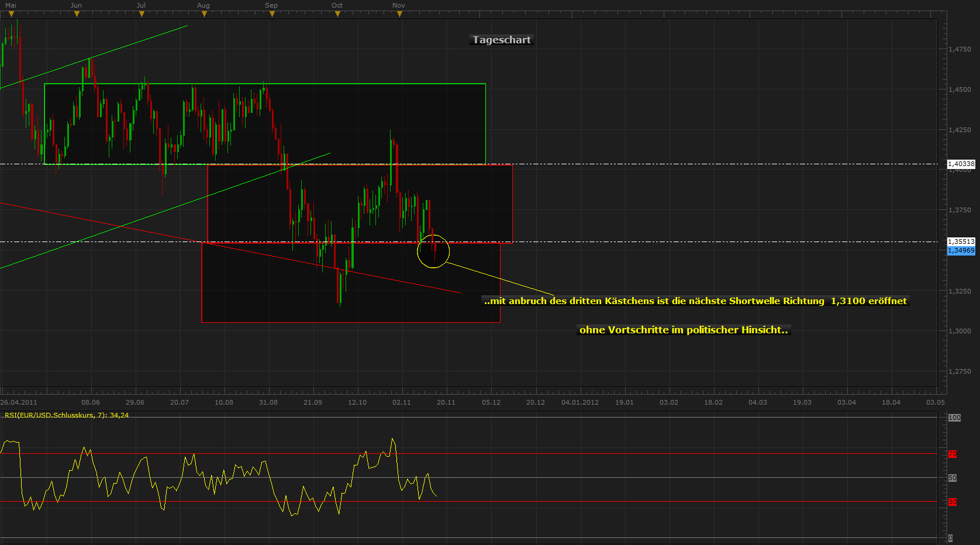
Task: Click the Nov month triangle marker
Action: click(399, 14)
